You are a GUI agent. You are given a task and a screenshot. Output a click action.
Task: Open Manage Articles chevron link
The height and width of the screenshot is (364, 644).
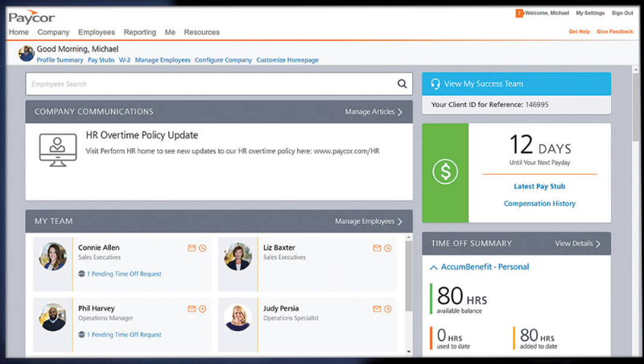[x=374, y=112]
